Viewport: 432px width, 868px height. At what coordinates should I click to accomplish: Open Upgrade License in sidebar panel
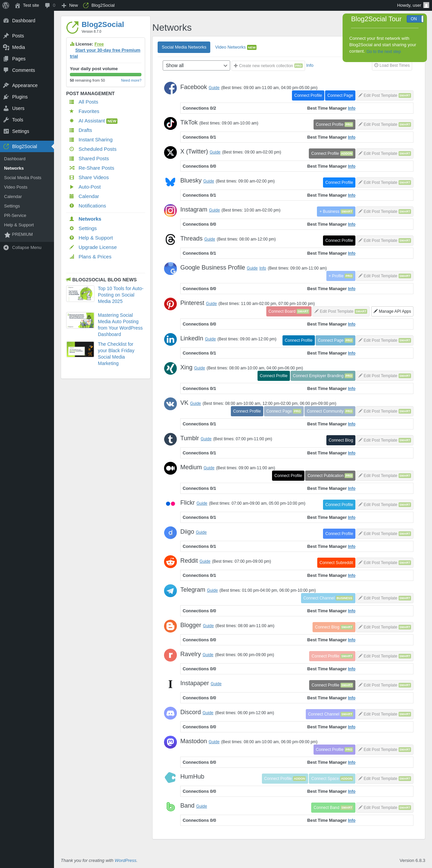click(98, 247)
